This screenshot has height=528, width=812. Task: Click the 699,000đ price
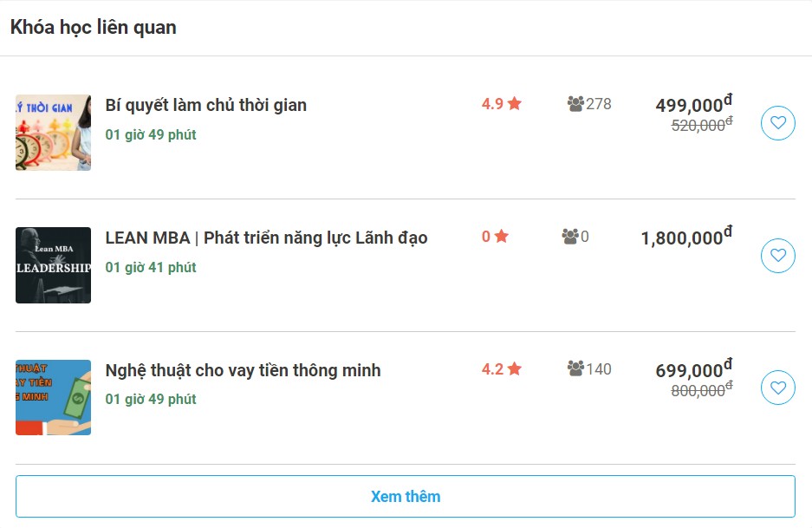click(x=692, y=370)
